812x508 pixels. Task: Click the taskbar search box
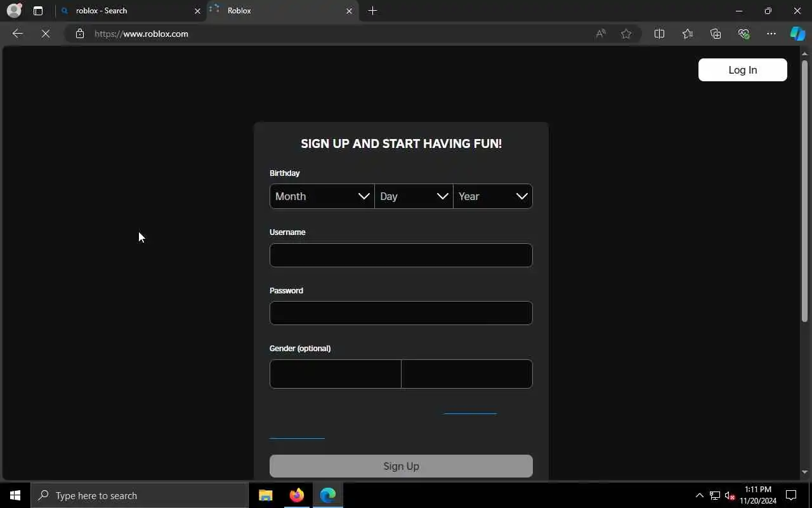tap(140, 495)
